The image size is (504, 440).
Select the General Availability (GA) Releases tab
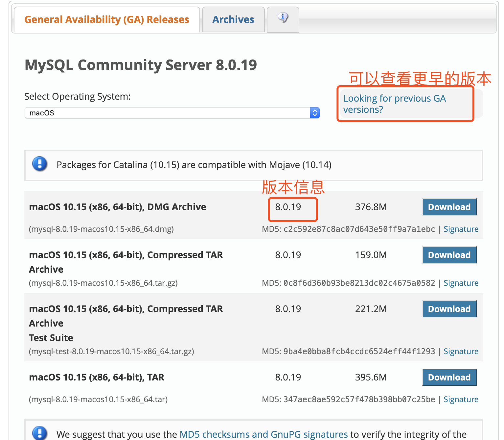click(107, 19)
